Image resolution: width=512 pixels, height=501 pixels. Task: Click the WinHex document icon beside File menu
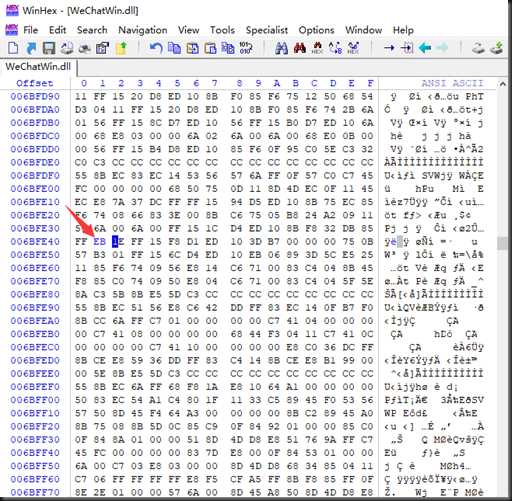[x=12, y=30]
